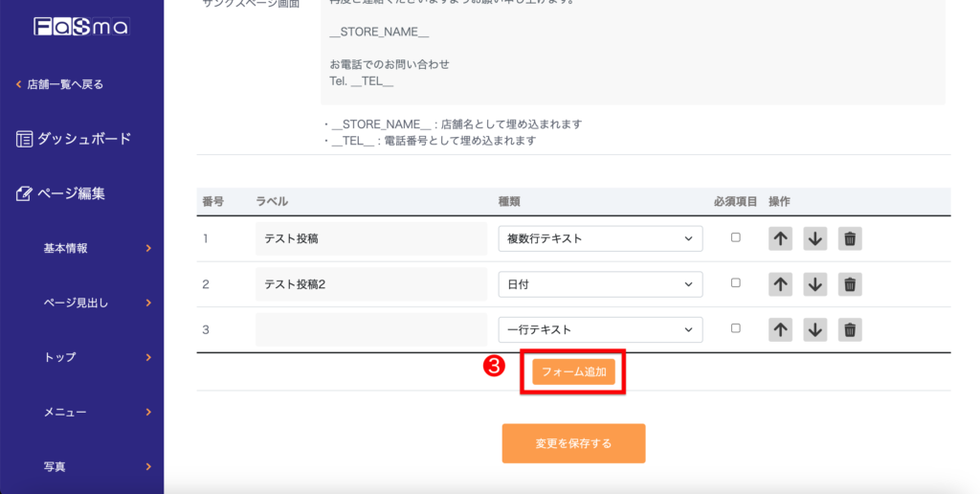Click the フォーム追加 button
This screenshot has width=980, height=494.
pos(573,371)
